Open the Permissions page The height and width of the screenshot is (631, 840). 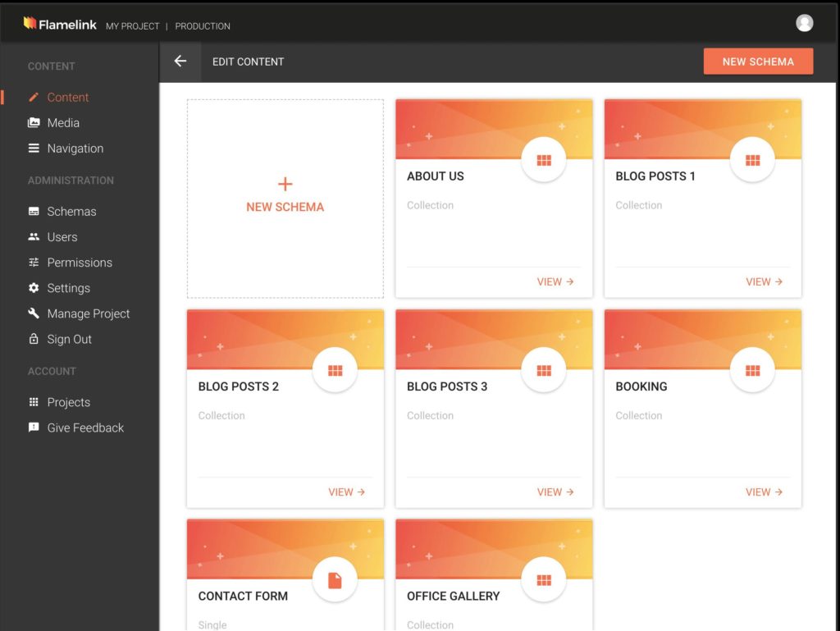coord(80,263)
